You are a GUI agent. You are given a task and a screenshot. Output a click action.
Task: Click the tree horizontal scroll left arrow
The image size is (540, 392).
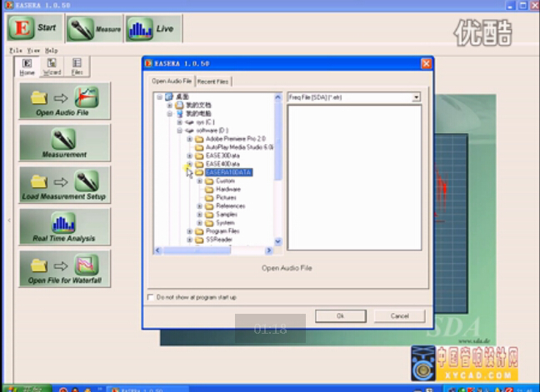(x=158, y=251)
